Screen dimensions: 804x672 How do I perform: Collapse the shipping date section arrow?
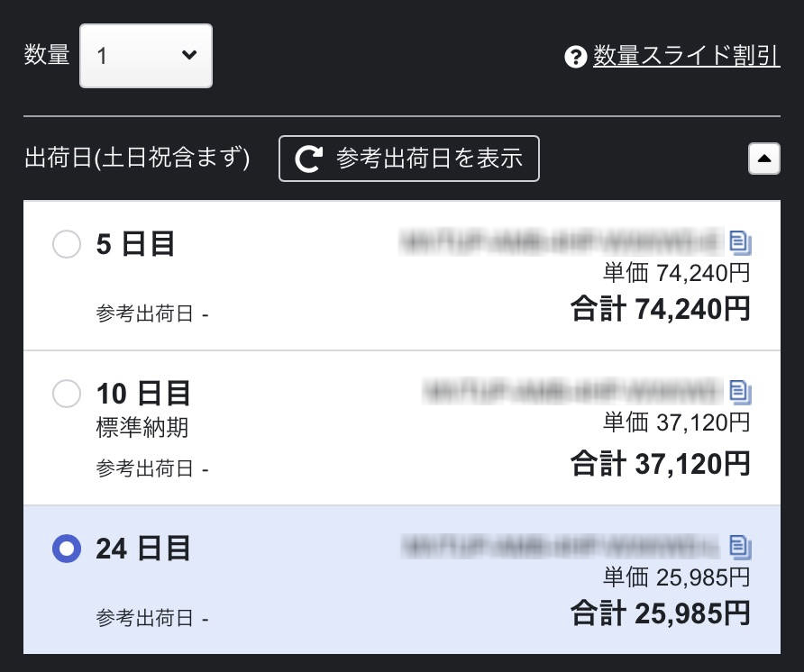763,159
